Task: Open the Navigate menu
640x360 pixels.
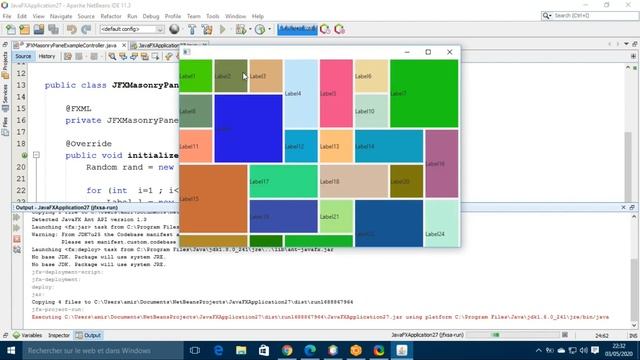Action: 61,16
